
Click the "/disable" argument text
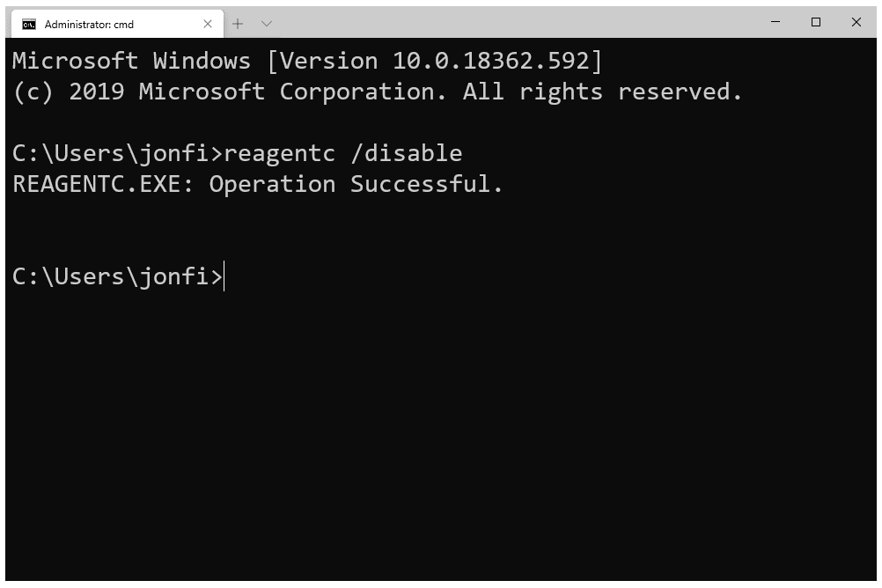406,153
